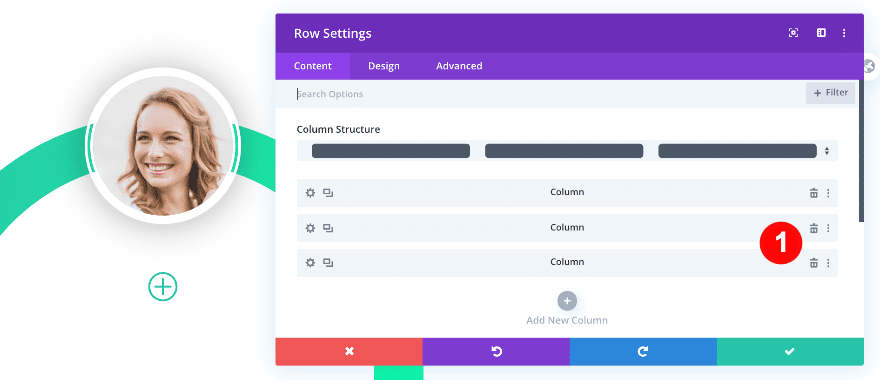Toggle fullscreen mode for Row Settings modal
Viewport: 880px width, 380px height.
click(793, 33)
